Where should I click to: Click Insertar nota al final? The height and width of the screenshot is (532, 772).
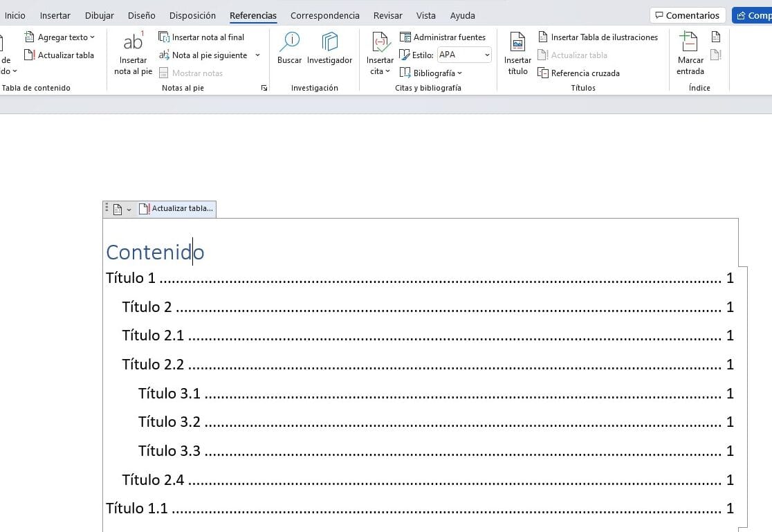click(203, 37)
